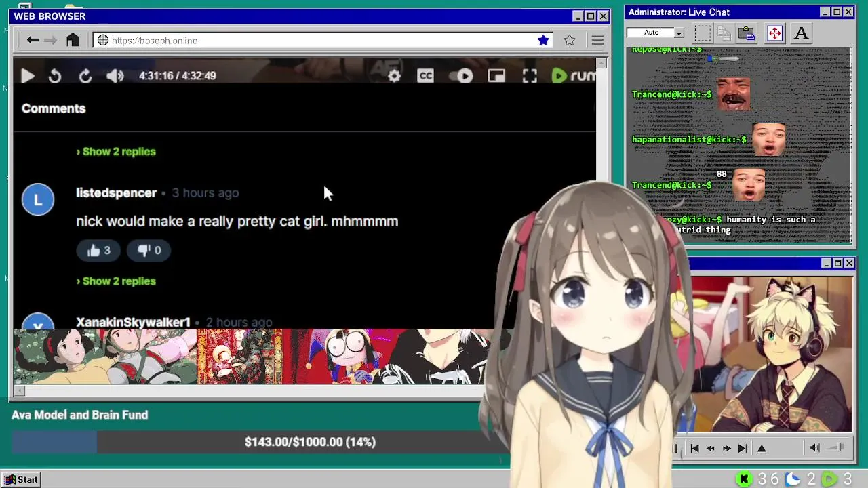Open the browser hamburger menu
This screenshot has height=488, width=868.
click(x=597, y=41)
